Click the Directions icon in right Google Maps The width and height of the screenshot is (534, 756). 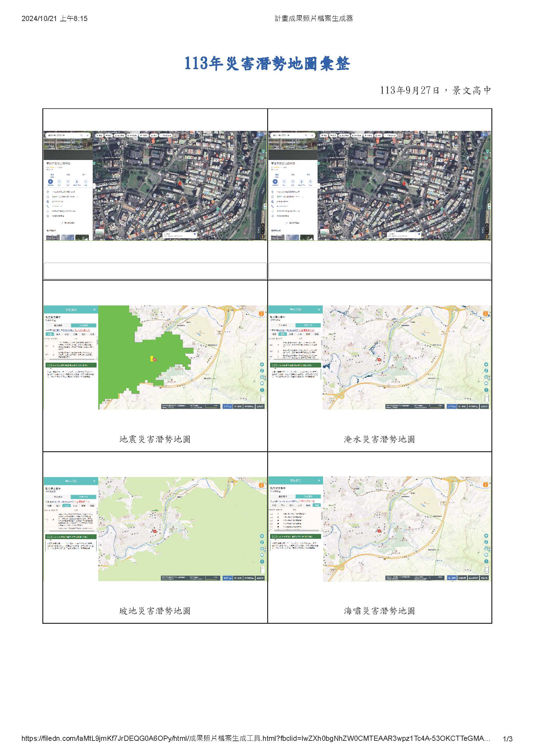point(275,181)
